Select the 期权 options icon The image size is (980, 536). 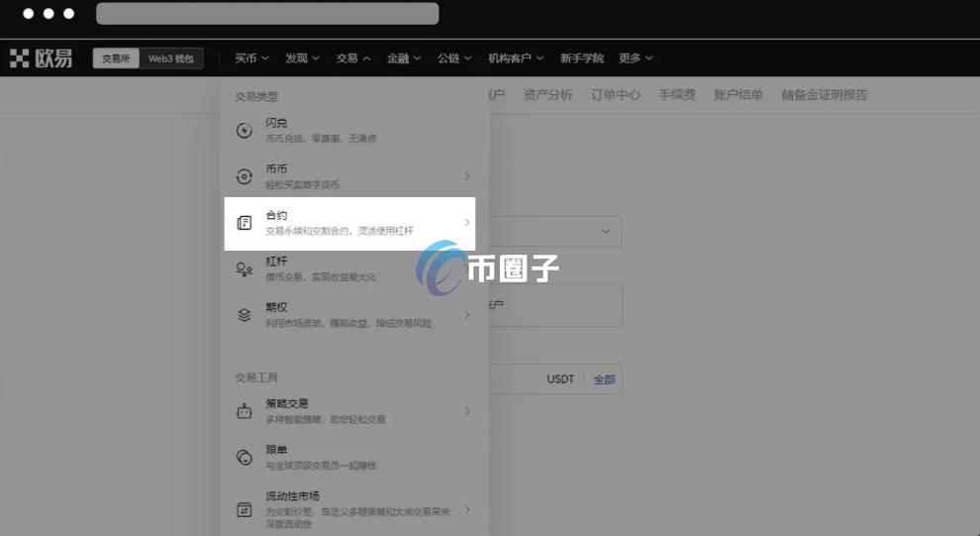pyautogui.click(x=245, y=315)
